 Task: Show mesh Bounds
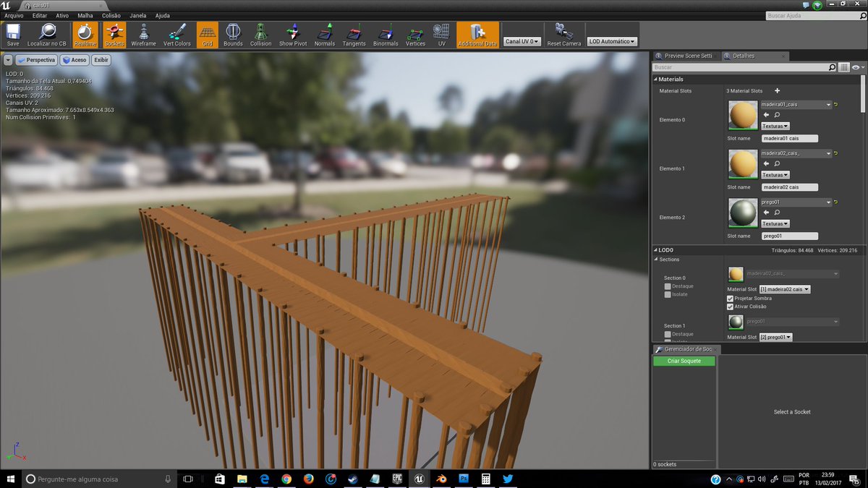coord(233,35)
